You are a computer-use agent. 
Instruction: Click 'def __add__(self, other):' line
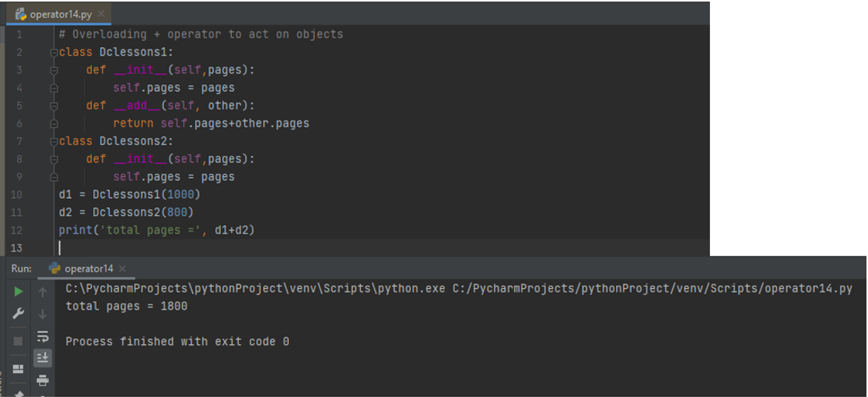tap(170, 105)
